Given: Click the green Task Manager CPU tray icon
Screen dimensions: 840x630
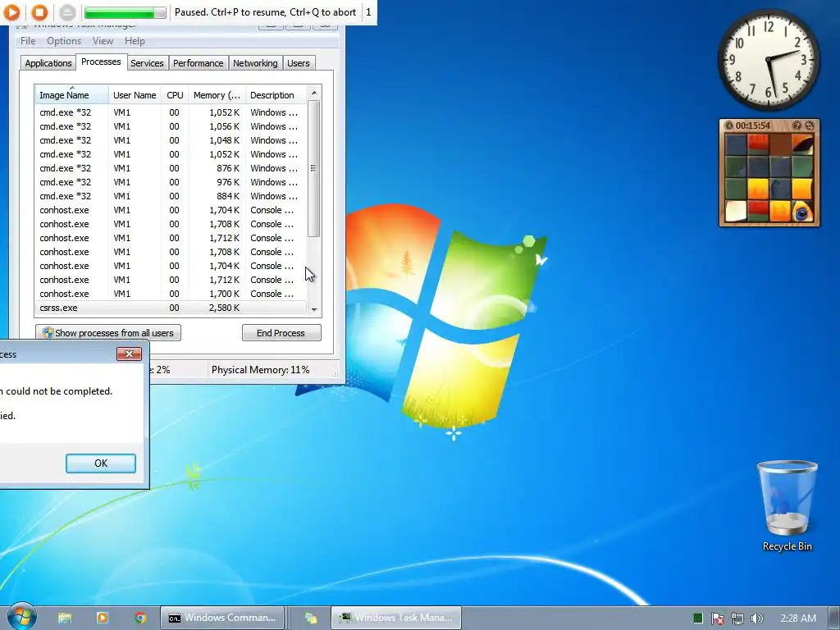Looking at the screenshot, I should 697,619.
